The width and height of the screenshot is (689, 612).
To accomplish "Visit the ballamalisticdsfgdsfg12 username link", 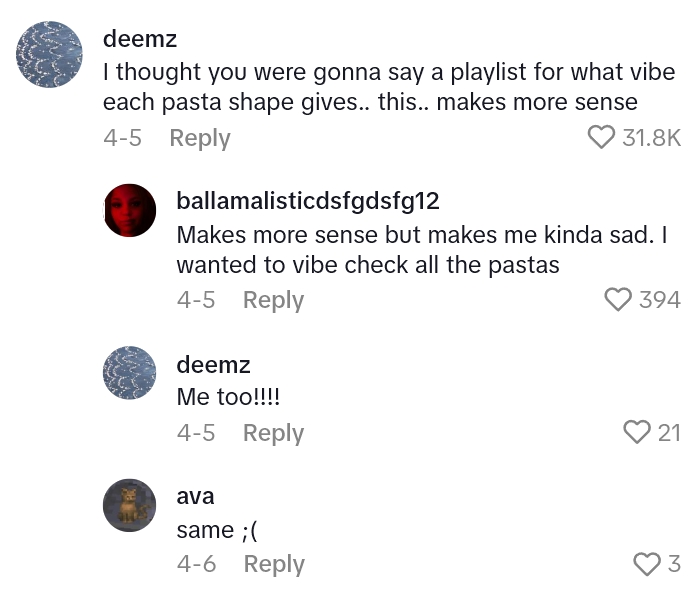I will tap(307, 201).
